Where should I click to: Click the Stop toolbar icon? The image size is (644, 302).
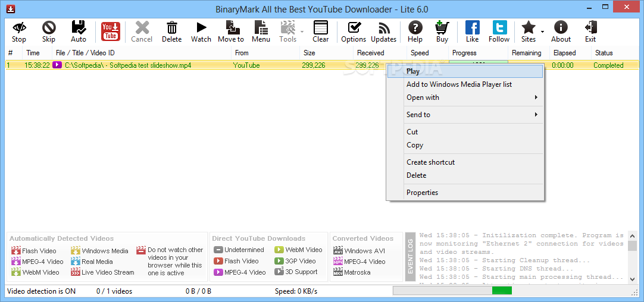pyautogui.click(x=19, y=28)
